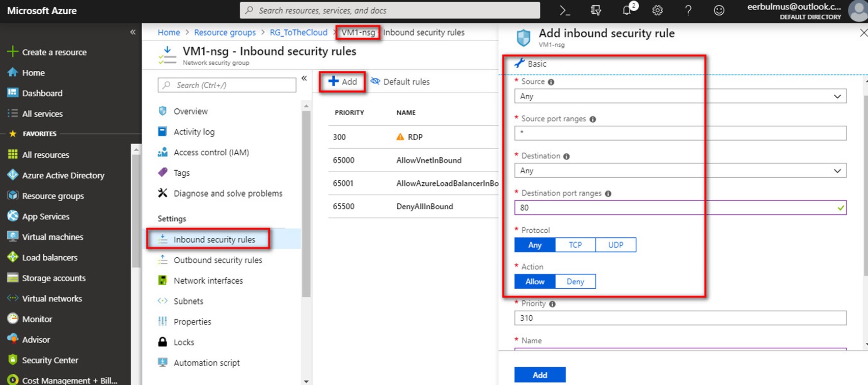This screenshot has width=868, height=385.
Task: Open All services in the sidebar
Action: (x=42, y=114)
